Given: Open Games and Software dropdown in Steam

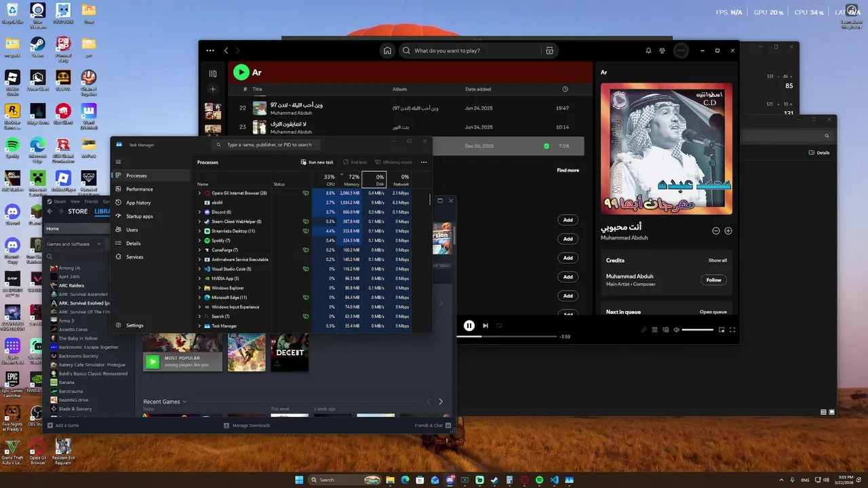Looking at the screenshot, I should pyautogui.click(x=75, y=244).
